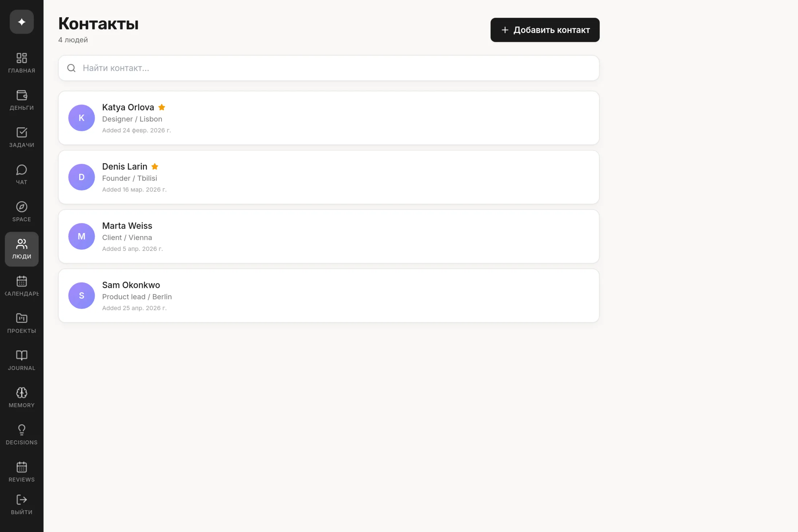The image size is (798, 532).
Task: Open Denis Larin's D avatar
Action: (82, 177)
